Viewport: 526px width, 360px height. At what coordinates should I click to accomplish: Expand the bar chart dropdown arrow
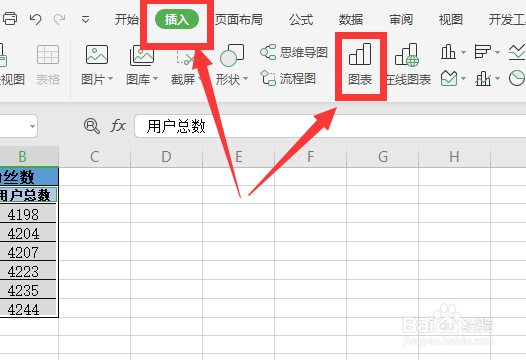(x=497, y=52)
